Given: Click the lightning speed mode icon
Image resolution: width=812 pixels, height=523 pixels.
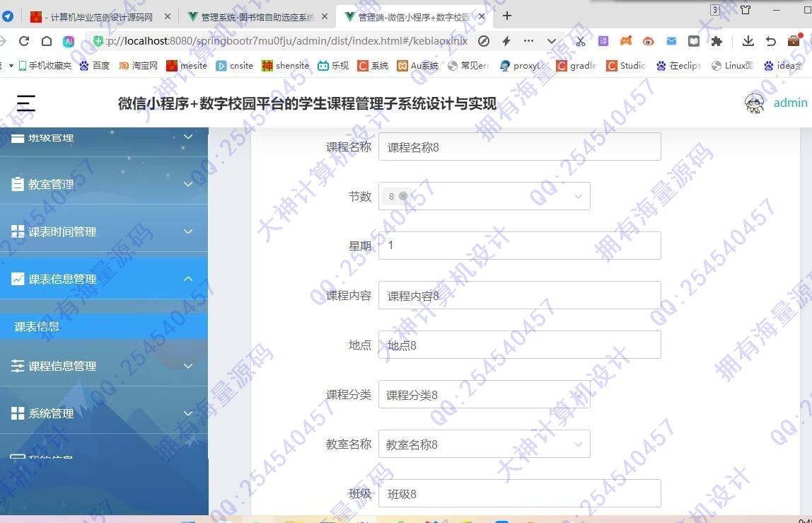Looking at the screenshot, I should (506, 41).
